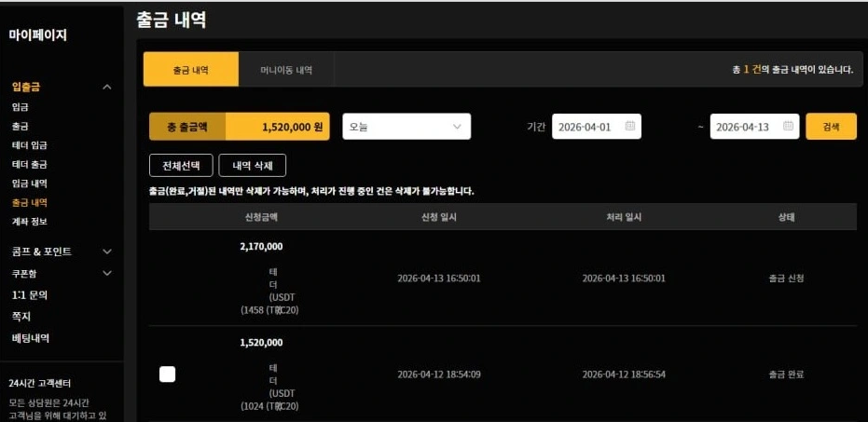868x422 pixels.
Task: Click the start date field 2026-04-01
Action: click(586, 127)
